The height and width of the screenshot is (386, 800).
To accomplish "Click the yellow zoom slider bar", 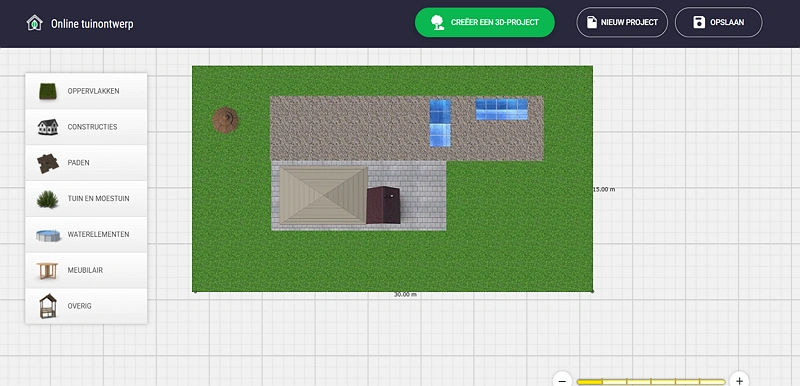I will tap(651, 381).
